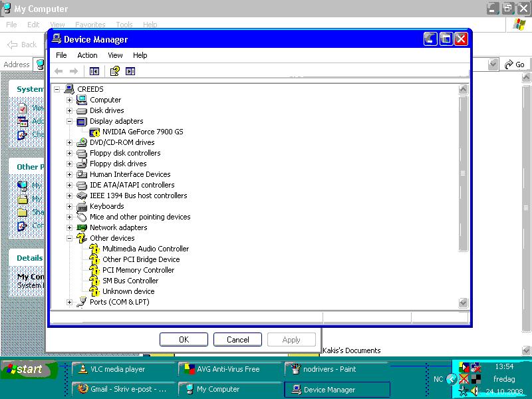The image size is (532, 399).
Task: Open the Help properties toolbar icon
Action: [x=114, y=71]
